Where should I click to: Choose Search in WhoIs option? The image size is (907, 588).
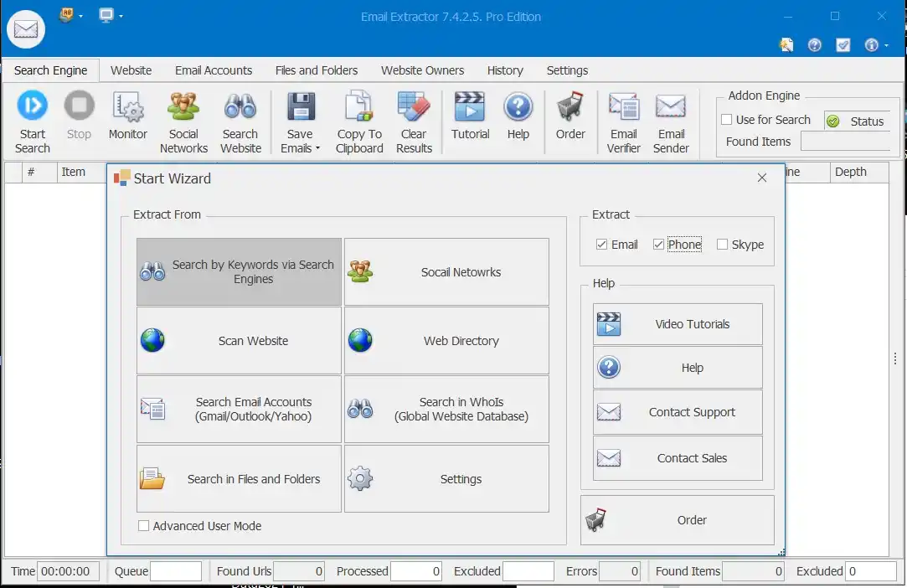[x=446, y=409]
